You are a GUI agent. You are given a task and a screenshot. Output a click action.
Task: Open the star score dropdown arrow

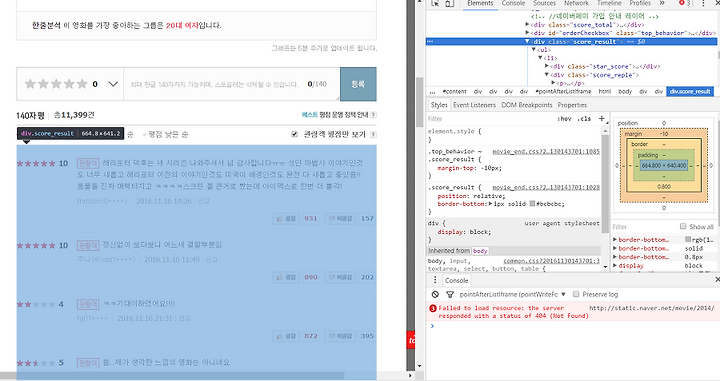113,84
